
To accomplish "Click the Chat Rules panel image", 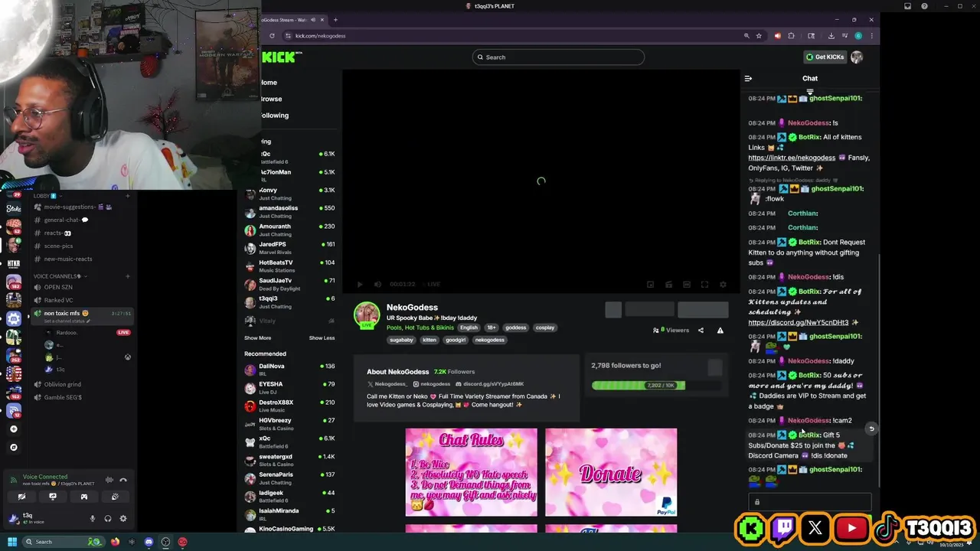I will point(471,472).
